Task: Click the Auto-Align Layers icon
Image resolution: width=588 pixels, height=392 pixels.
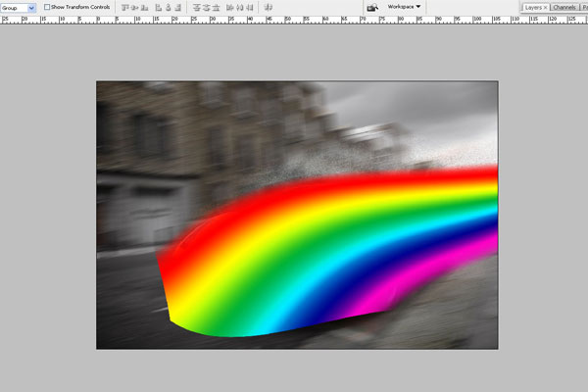Action: (x=269, y=7)
